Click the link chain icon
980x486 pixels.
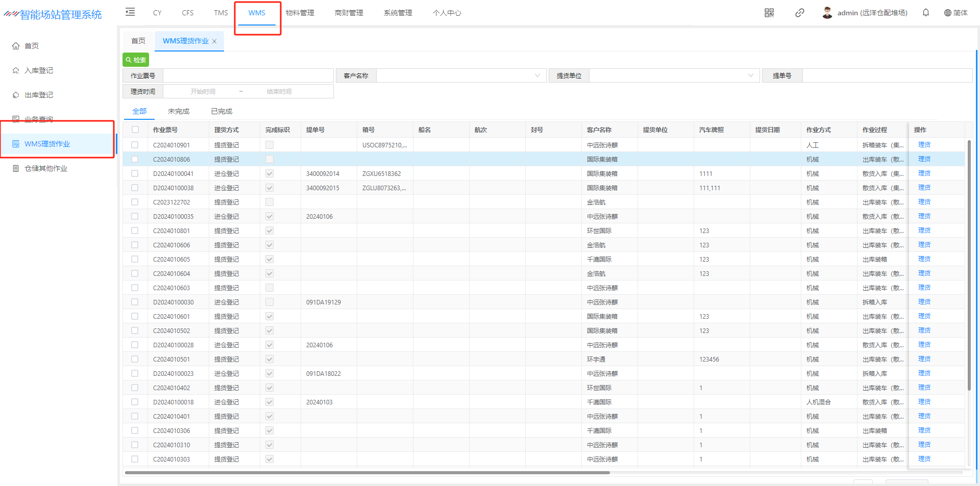800,13
